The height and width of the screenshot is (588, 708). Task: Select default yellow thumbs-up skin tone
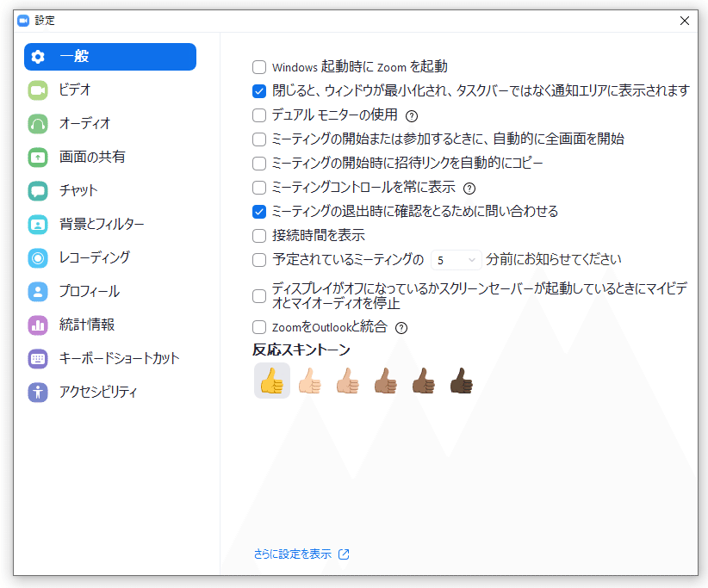[272, 381]
